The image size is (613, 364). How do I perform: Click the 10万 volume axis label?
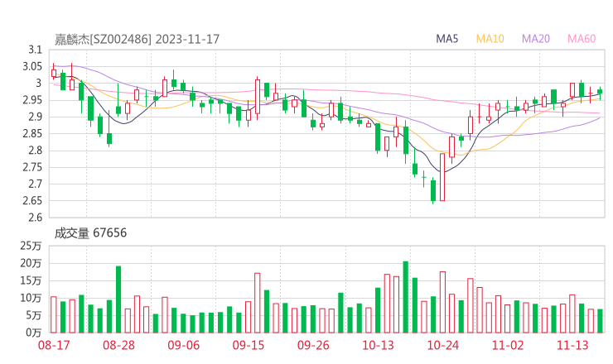(31, 298)
